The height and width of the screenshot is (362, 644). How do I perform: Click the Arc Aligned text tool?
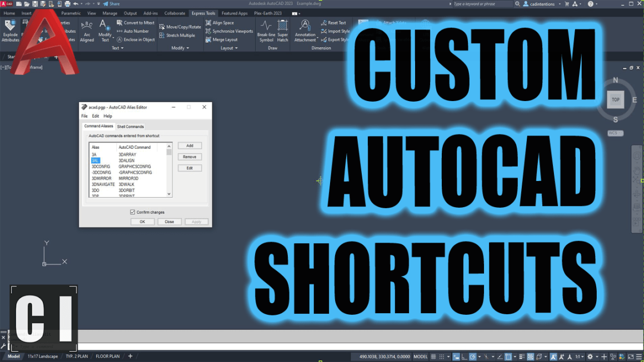[x=87, y=31]
